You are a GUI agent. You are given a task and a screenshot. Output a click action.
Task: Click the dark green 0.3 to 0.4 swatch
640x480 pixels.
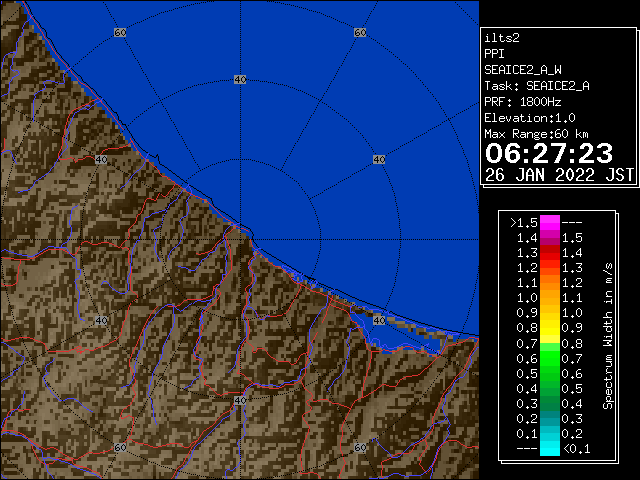[549, 403]
